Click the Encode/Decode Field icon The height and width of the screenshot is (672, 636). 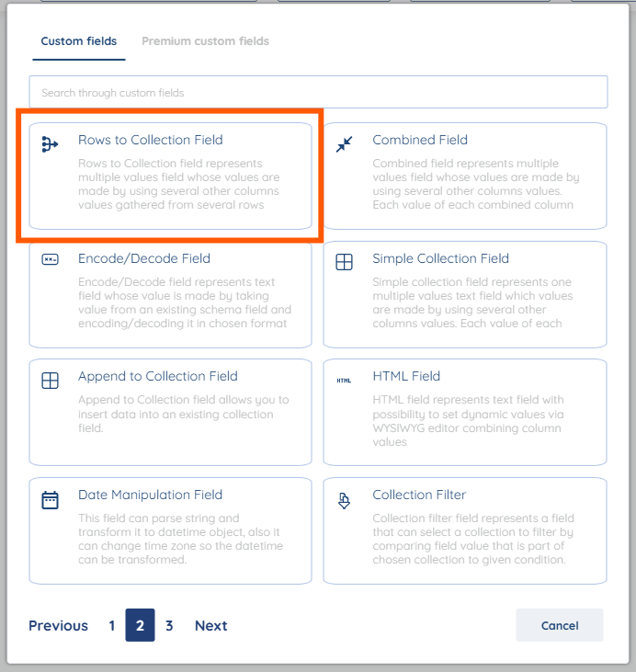[x=50, y=260]
